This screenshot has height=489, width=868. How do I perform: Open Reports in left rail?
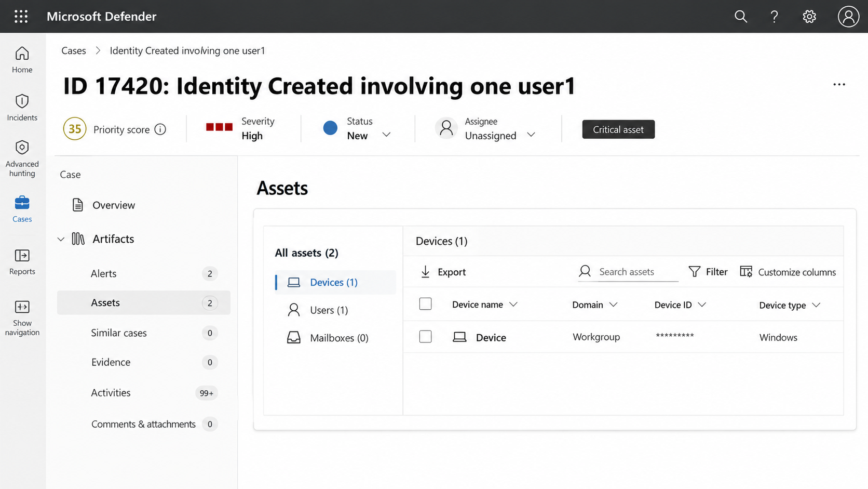click(22, 261)
